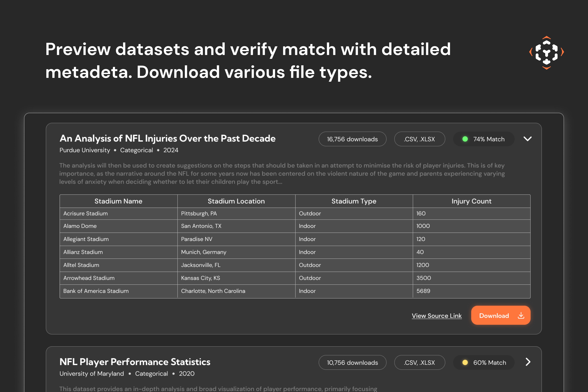Viewport: 588px width, 392px height.
Task: Click the Stadium Type column header
Action: click(354, 201)
